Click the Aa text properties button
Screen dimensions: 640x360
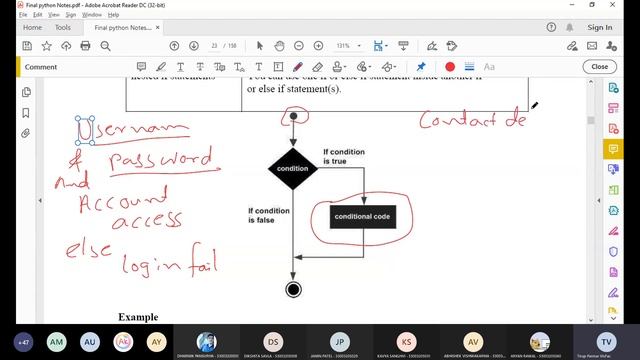click(489, 67)
